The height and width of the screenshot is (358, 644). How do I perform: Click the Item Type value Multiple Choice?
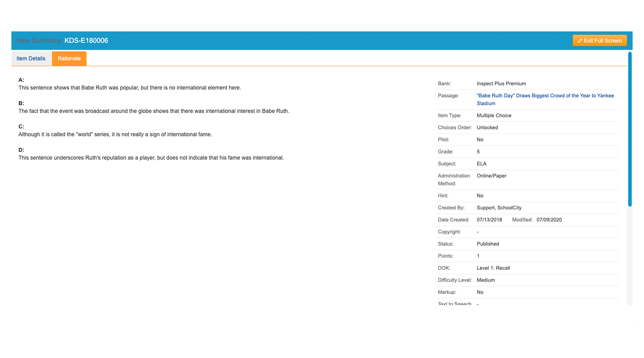click(494, 115)
